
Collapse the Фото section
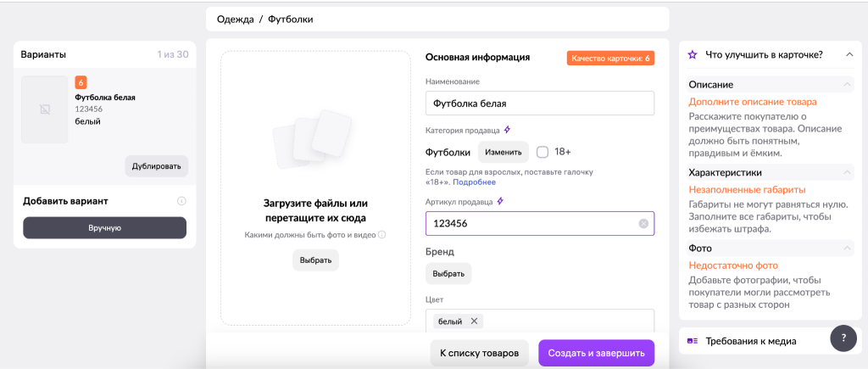(847, 249)
